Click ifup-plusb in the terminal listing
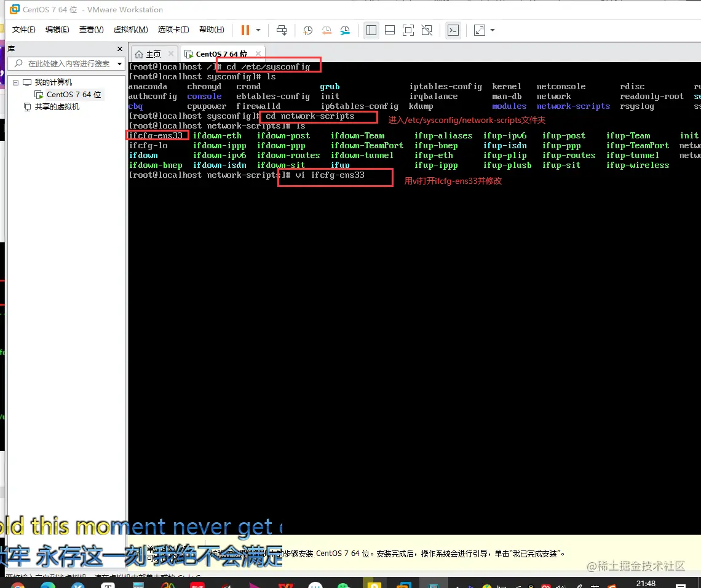Viewport: 701px width, 588px height. click(507, 165)
